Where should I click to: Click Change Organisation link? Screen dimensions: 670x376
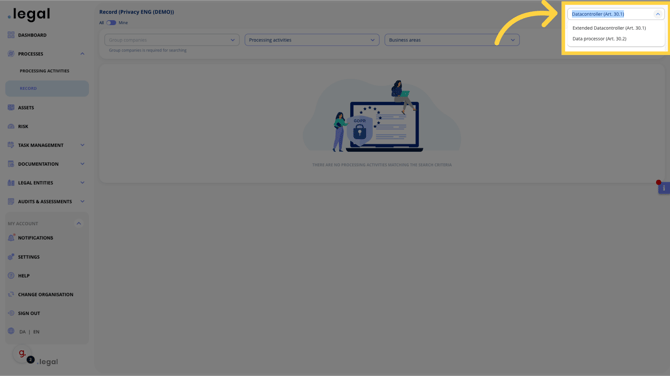point(46,294)
